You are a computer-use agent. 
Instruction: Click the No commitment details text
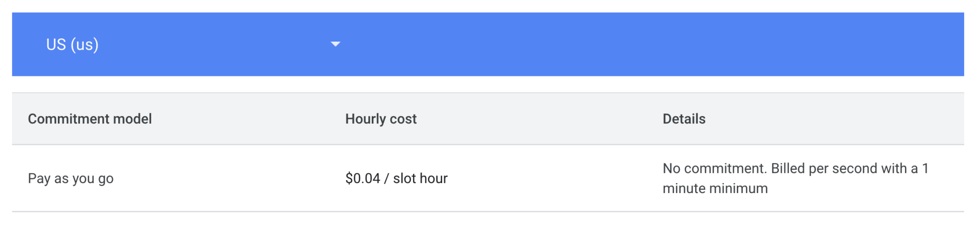(795, 178)
